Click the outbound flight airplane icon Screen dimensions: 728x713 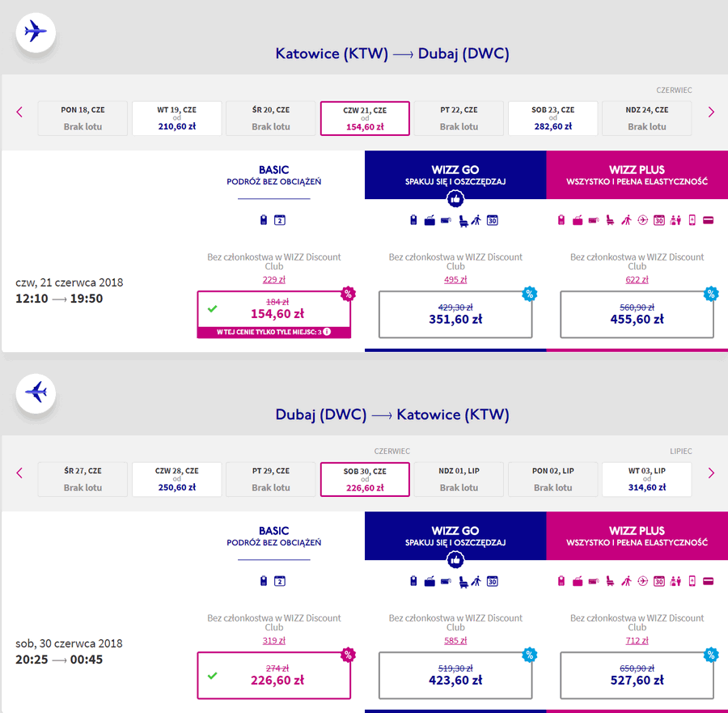click(36, 32)
